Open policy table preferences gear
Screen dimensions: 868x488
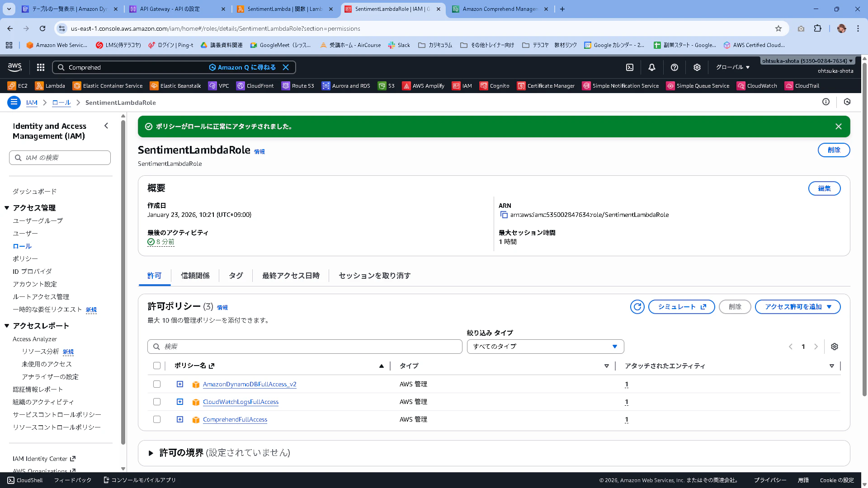point(835,347)
